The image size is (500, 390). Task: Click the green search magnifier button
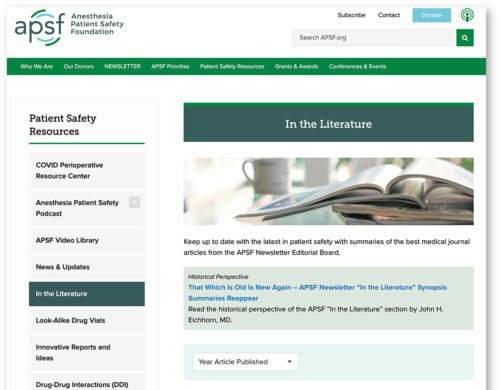tap(465, 38)
